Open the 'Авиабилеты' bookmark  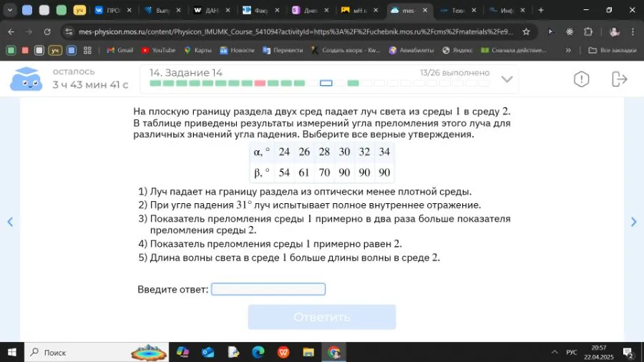tap(411, 50)
